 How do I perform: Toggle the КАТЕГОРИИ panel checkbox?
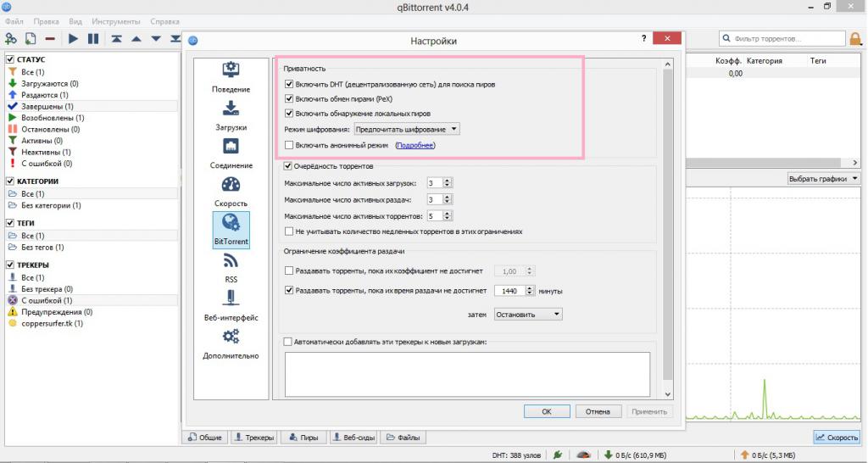pyautogui.click(x=10, y=181)
